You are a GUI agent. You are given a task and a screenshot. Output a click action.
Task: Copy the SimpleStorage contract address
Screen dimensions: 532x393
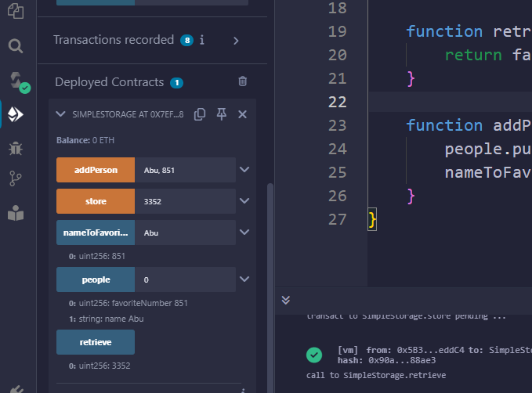200,114
